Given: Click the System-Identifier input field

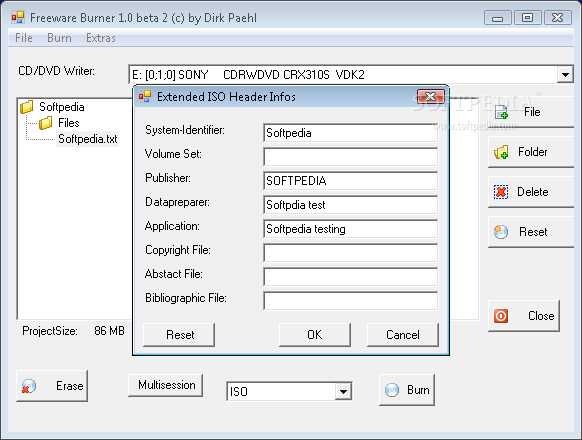Looking at the screenshot, I should [x=350, y=133].
